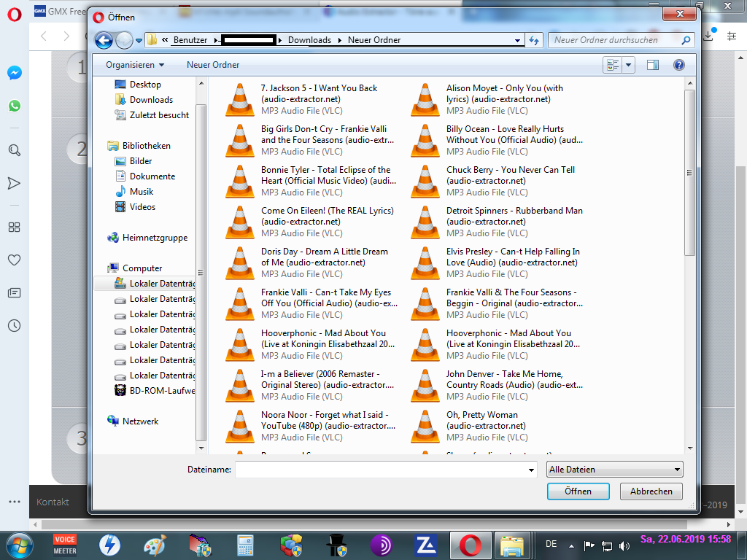Click the Benutzer breadcrumb
The width and height of the screenshot is (747, 560).
click(x=190, y=41)
